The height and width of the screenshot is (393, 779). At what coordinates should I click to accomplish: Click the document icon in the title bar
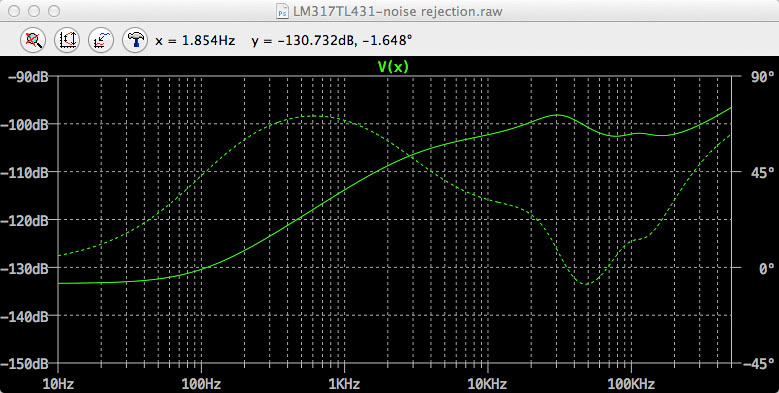[282, 11]
